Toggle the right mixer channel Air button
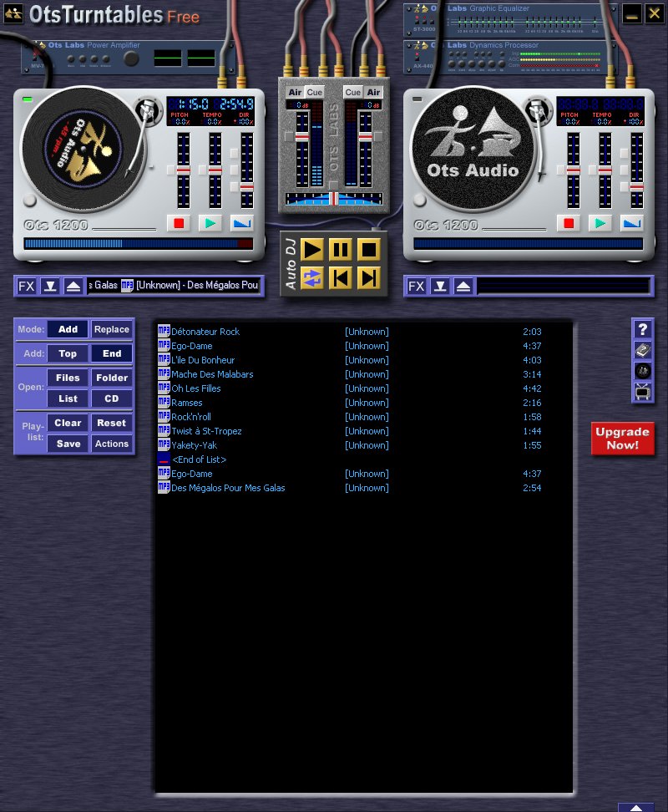The width and height of the screenshot is (668, 812). [373, 92]
